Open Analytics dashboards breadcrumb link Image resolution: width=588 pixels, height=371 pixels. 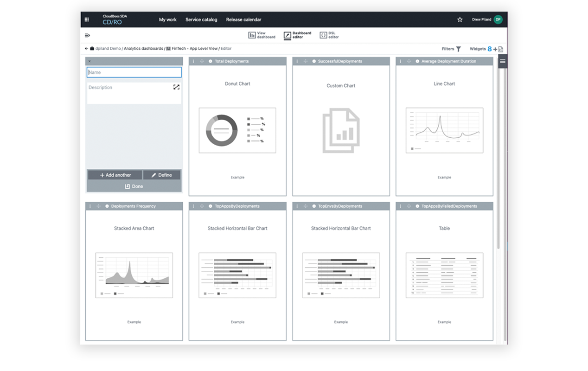tap(143, 48)
